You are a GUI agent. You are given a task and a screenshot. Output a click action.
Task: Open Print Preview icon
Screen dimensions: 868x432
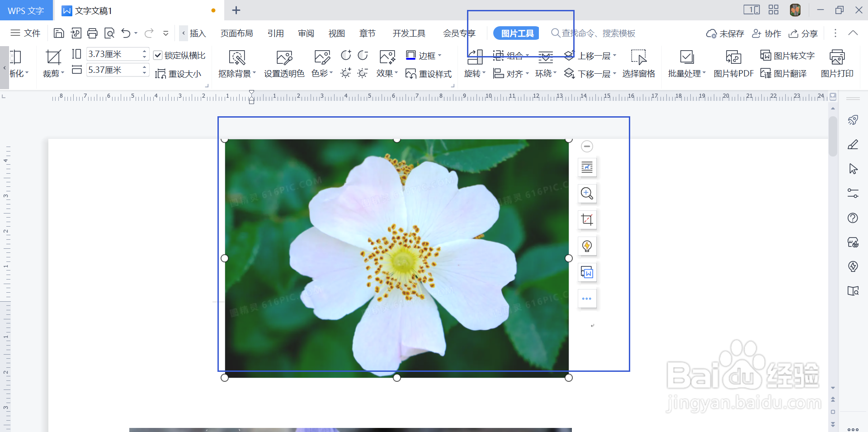pyautogui.click(x=109, y=33)
